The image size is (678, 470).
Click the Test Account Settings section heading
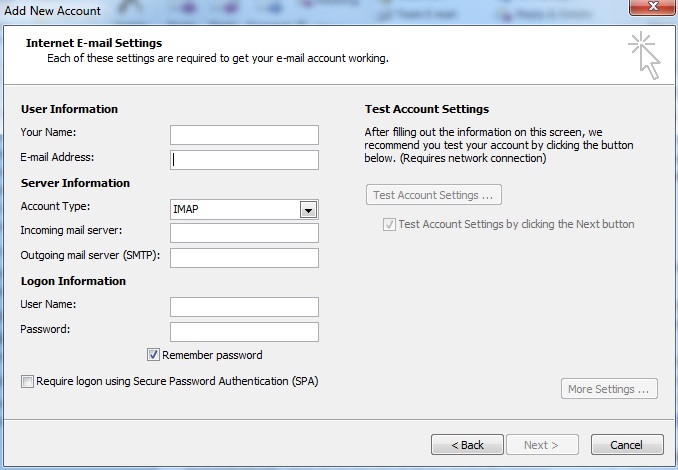pos(427,109)
